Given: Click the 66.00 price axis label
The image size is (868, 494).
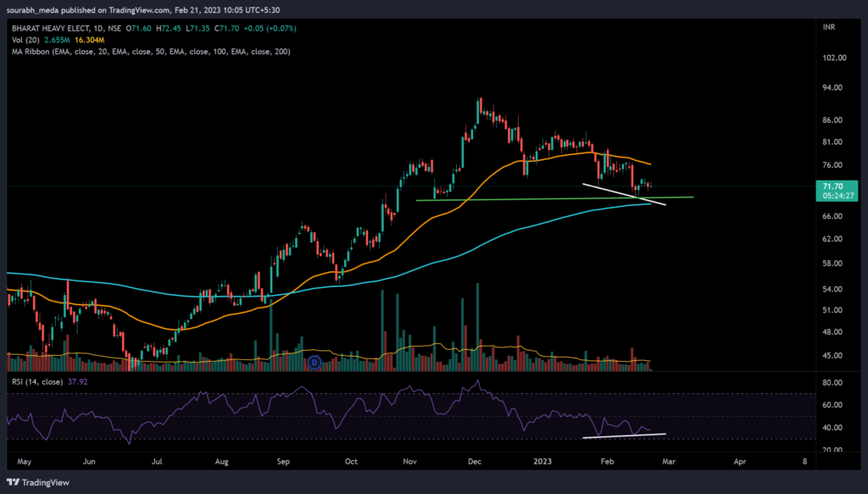Looking at the screenshot, I should pyautogui.click(x=832, y=216).
